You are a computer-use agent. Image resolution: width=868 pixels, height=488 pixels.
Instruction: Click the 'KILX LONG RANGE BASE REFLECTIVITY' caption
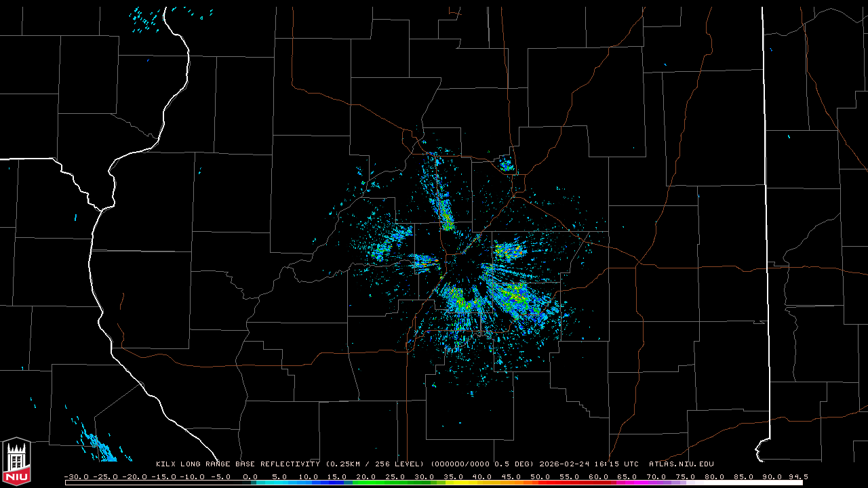237,464
